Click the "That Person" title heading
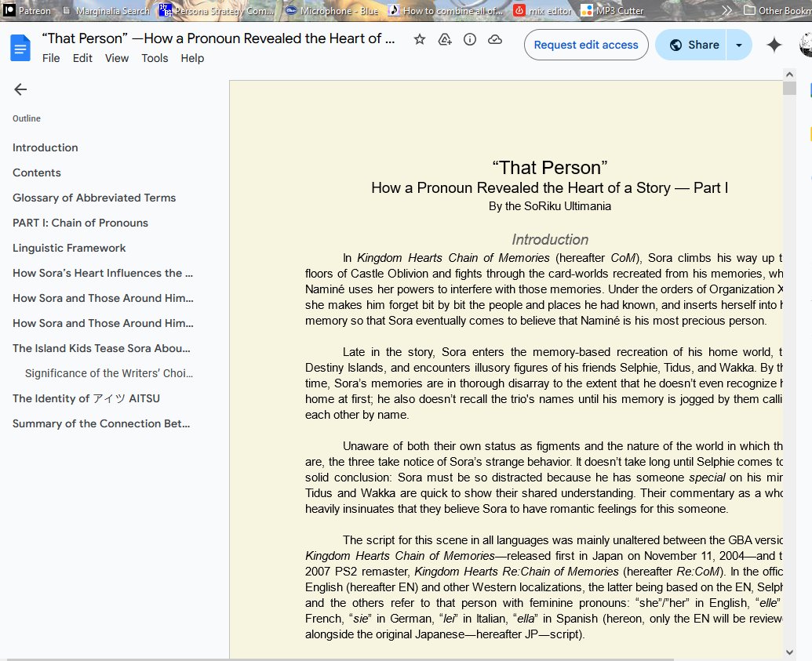812x661 pixels. (549, 168)
